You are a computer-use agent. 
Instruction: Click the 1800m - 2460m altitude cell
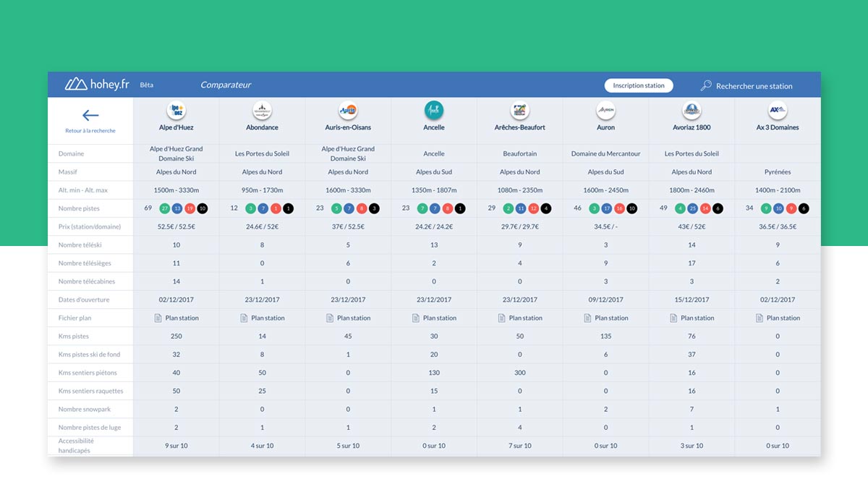pos(692,190)
